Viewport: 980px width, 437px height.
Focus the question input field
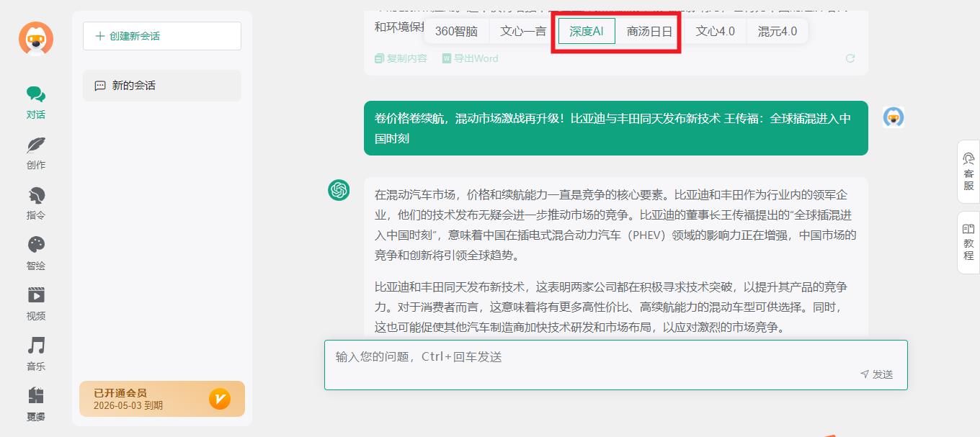[x=616, y=365]
